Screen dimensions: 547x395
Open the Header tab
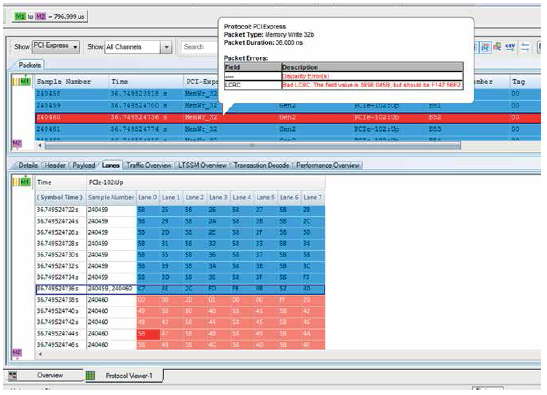[x=55, y=165]
